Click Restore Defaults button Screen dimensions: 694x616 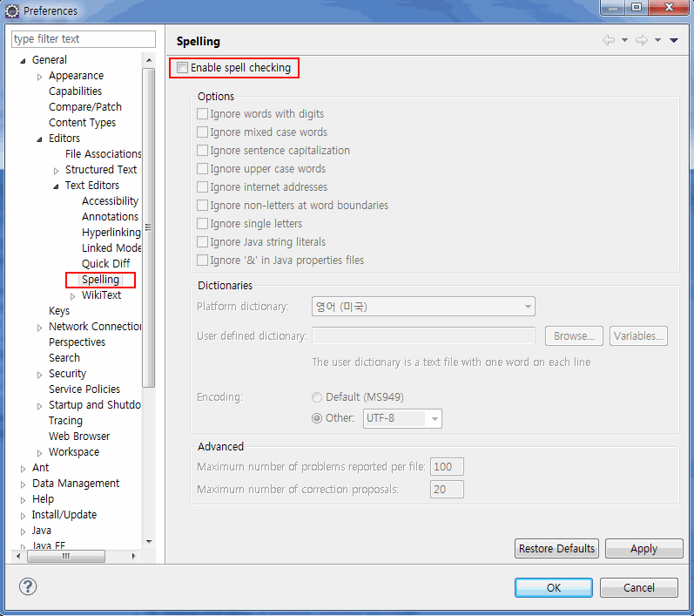coord(556,549)
